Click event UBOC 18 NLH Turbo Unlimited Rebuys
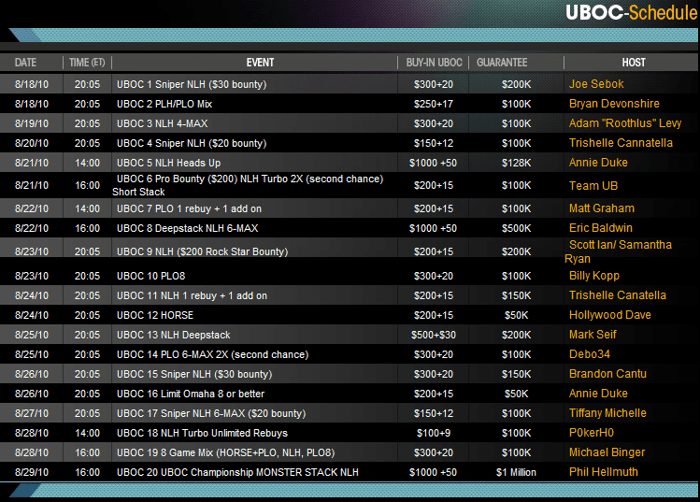The image size is (700, 502). [202, 433]
